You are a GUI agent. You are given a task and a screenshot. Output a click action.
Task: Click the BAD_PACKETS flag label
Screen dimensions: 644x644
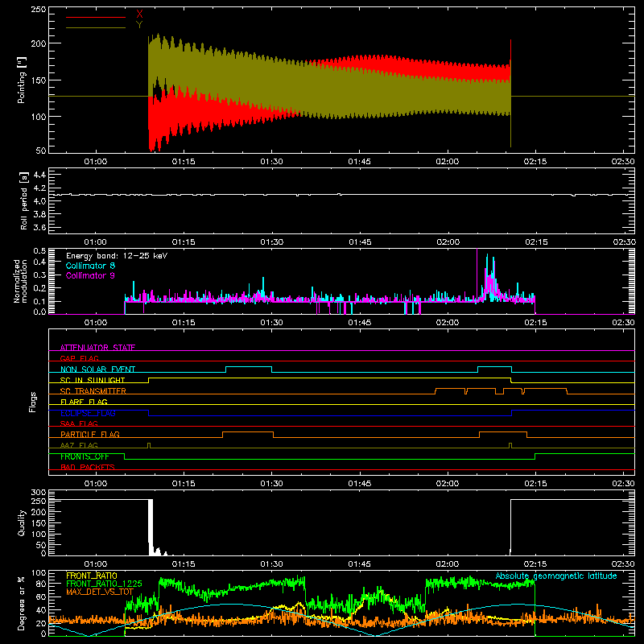88,467
